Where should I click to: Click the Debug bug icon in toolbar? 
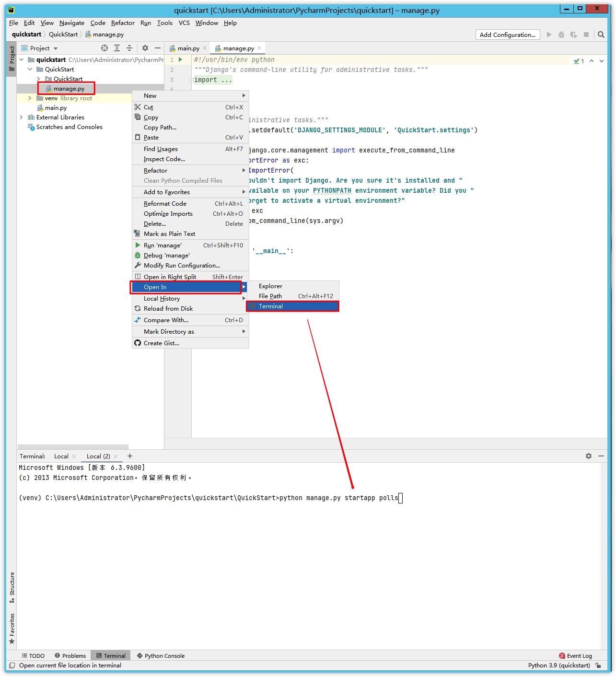coord(561,35)
